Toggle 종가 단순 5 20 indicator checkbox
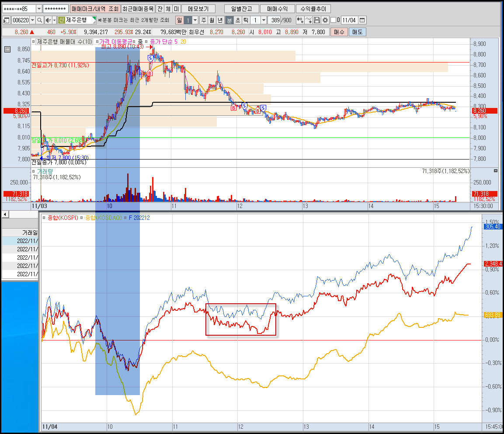 tap(146, 42)
